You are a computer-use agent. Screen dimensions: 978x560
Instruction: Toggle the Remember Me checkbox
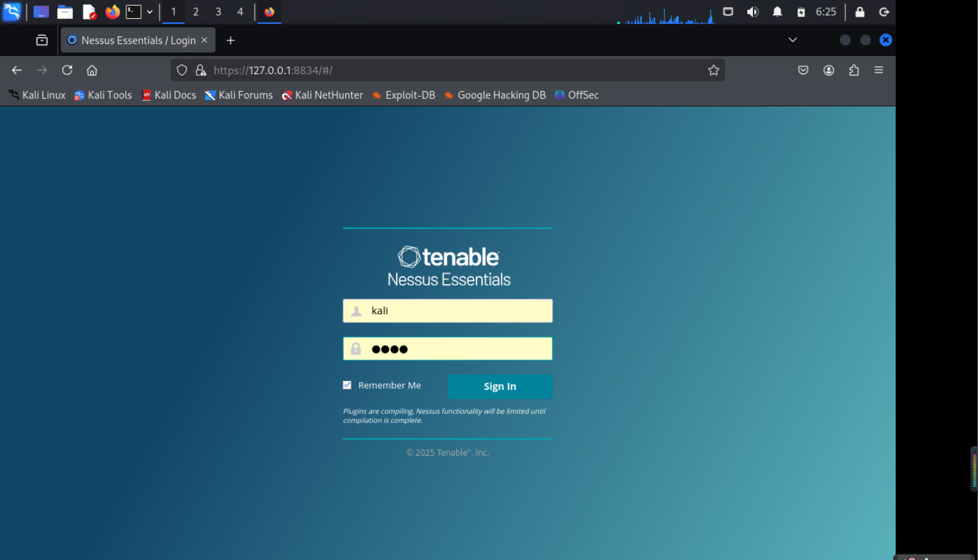[x=347, y=385]
